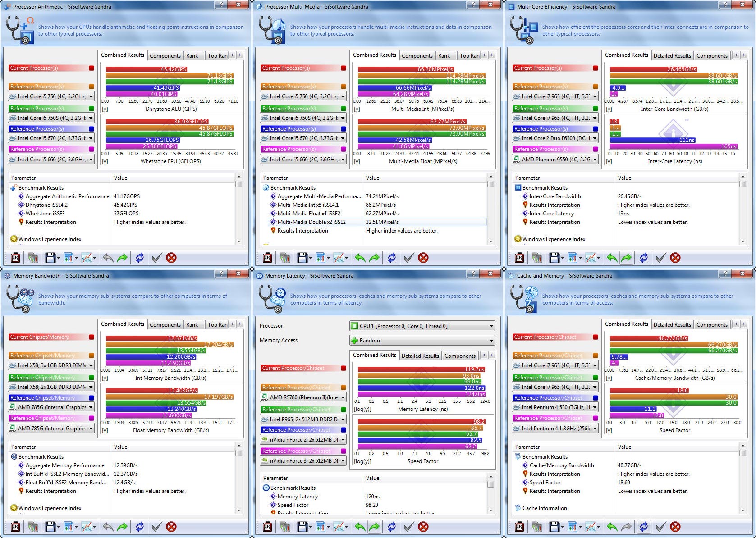Click the help button in Processor Arithmetic title bar
This screenshot has width=756, height=538.
click(x=221, y=5)
